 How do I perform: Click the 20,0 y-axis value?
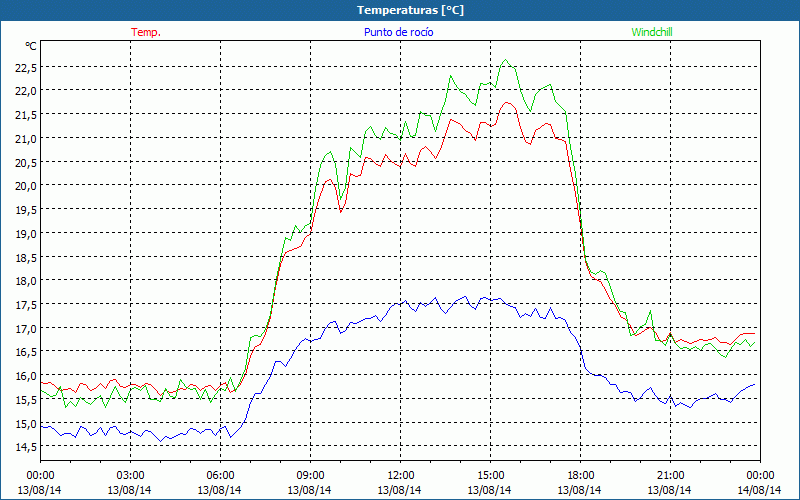pos(27,186)
